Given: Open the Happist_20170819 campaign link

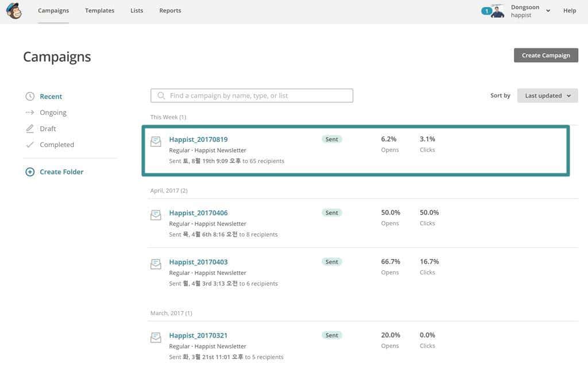Looking at the screenshot, I should 198,139.
